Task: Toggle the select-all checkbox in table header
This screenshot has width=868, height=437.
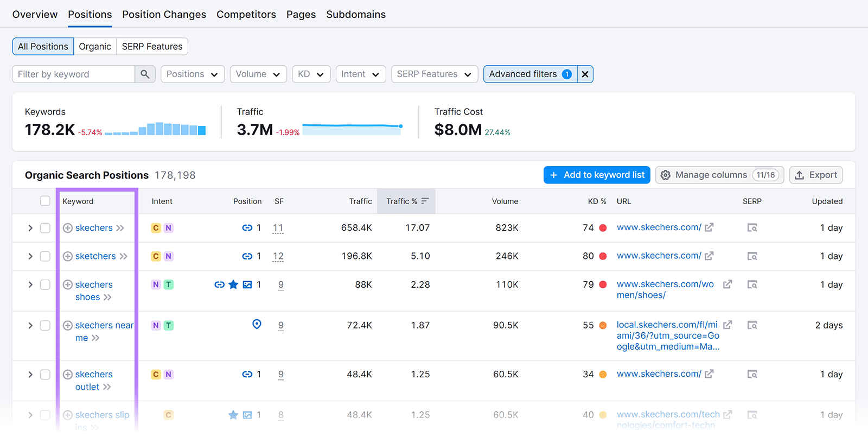Action: click(45, 201)
